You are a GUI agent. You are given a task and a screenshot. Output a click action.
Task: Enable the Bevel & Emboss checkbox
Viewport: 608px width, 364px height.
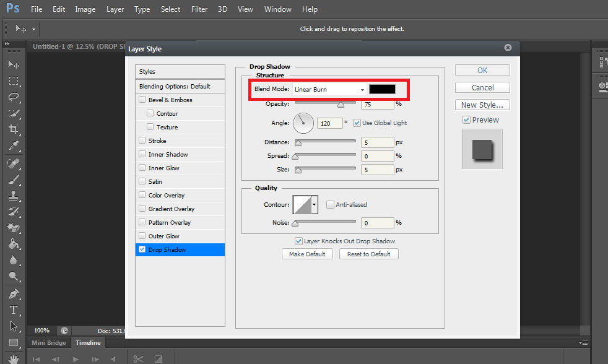[x=142, y=100]
